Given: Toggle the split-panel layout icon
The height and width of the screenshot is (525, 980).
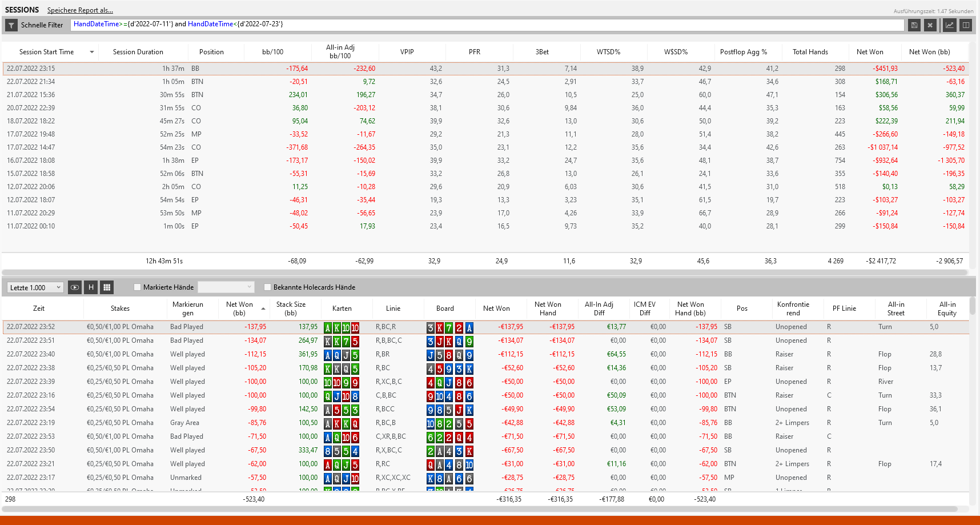Looking at the screenshot, I should [966, 25].
